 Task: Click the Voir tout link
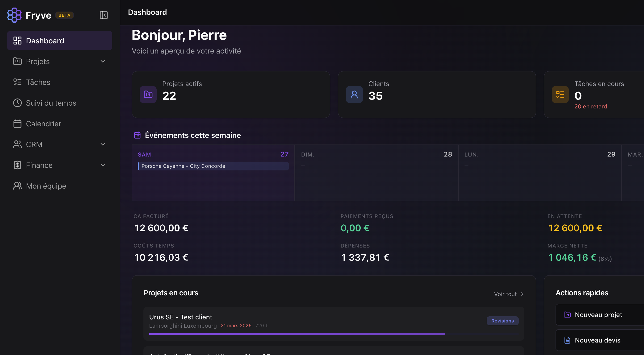tap(509, 294)
